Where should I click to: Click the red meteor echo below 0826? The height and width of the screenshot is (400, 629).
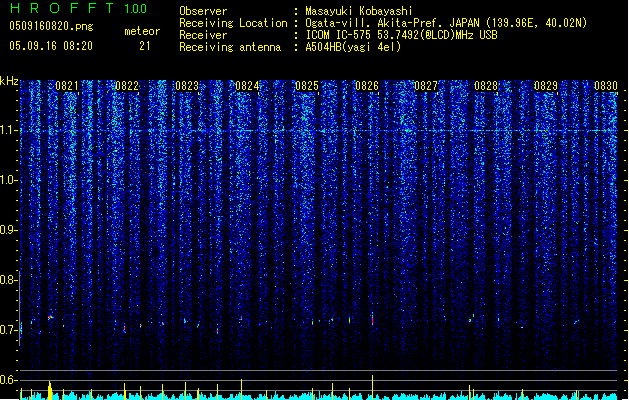373,320
